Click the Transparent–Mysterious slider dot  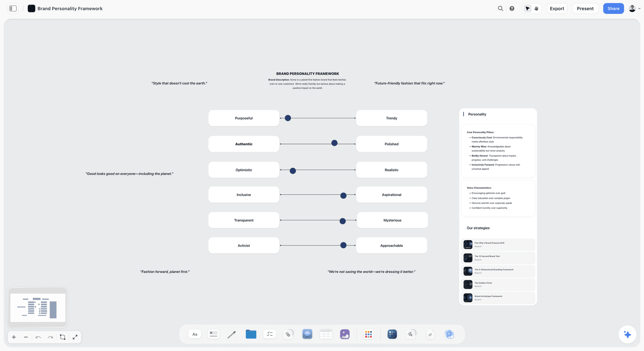click(x=343, y=221)
